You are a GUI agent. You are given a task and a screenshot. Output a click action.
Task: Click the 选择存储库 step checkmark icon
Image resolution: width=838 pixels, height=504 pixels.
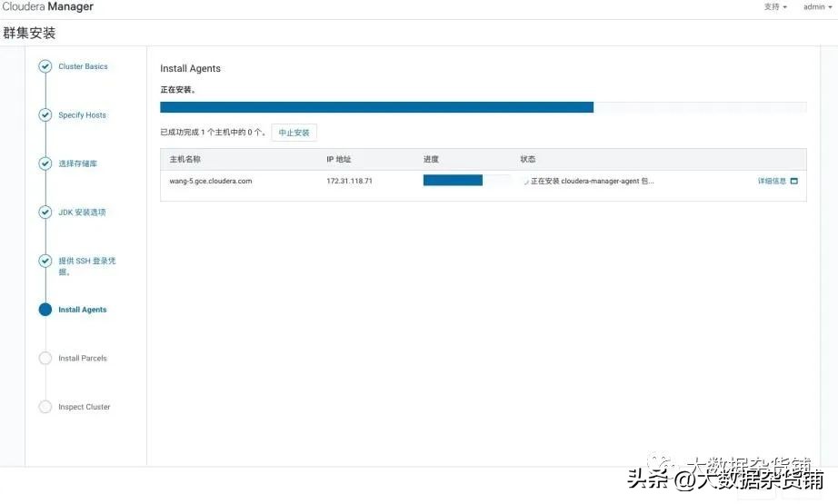(x=45, y=163)
